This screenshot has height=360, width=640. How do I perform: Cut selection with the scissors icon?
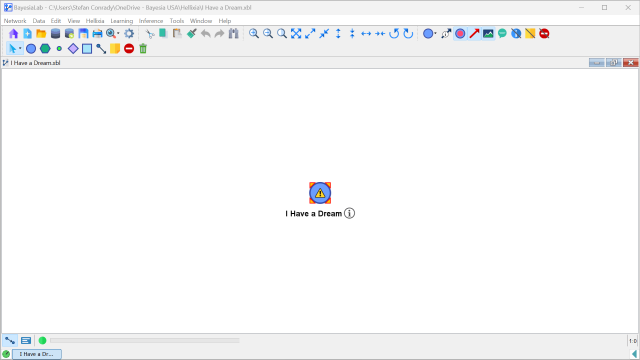[x=150, y=33]
